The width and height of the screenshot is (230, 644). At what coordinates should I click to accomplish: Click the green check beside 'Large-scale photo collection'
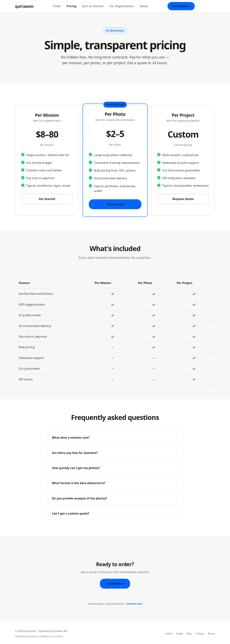pos(90,155)
